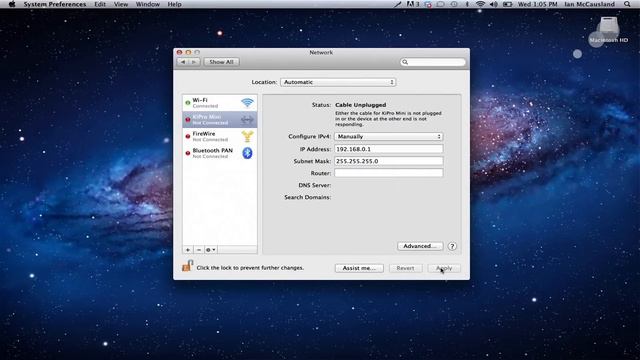Screen dimensions: 640x360
Task: Click the Bluetooth menu bar icon
Action: pyautogui.click(x=468, y=4)
